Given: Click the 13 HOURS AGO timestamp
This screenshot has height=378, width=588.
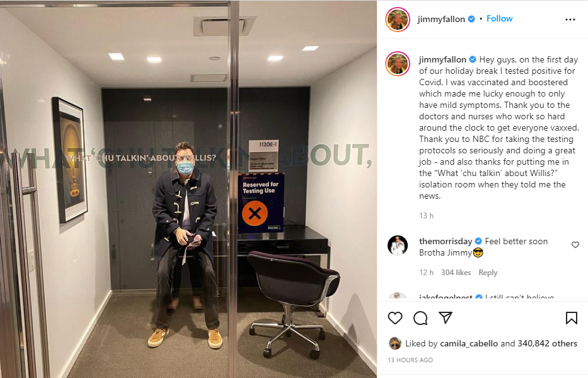Looking at the screenshot, I should pos(410,360).
